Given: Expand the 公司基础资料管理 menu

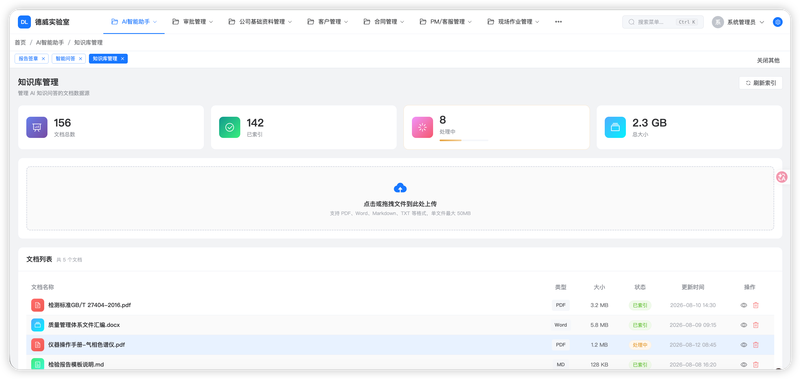Looking at the screenshot, I should (x=260, y=22).
